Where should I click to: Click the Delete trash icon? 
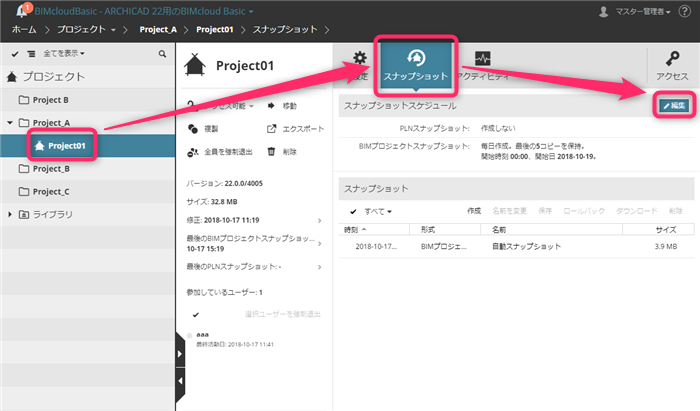271,152
